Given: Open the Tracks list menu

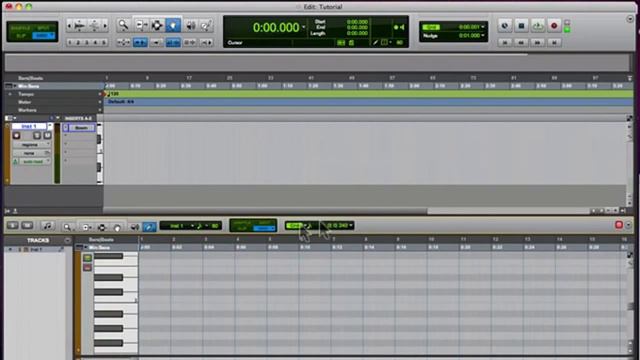Looking at the screenshot, I should click(x=67, y=240).
